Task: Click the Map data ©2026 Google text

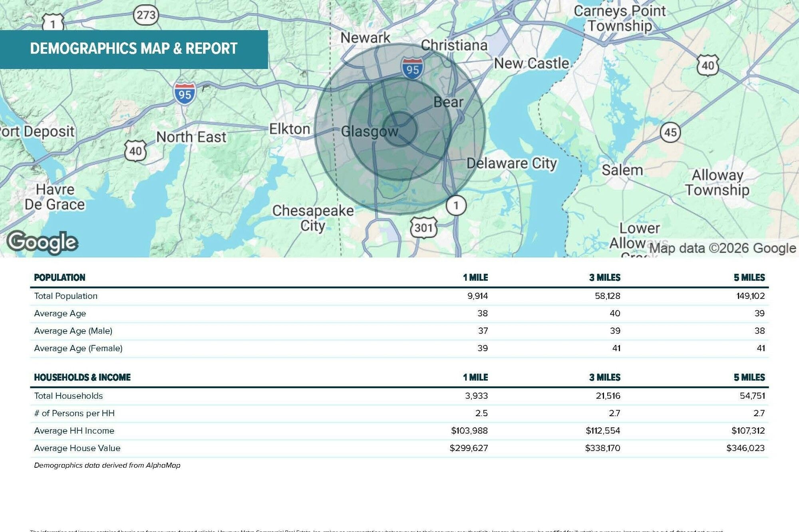Action: (722, 248)
